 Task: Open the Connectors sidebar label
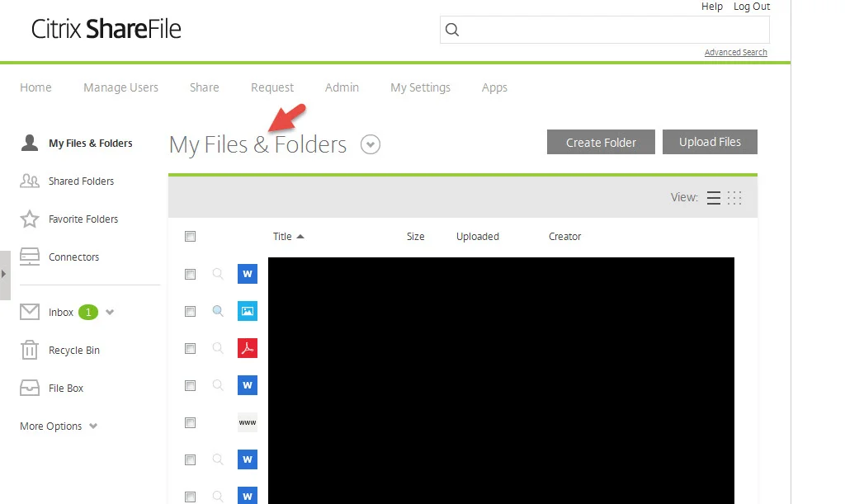[73, 257]
